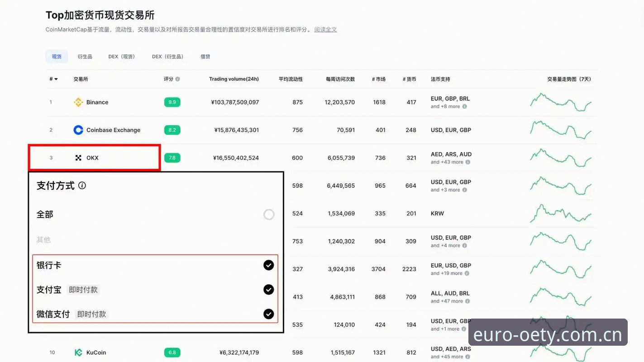Open the KRW row volume sparkline
The height and width of the screenshot is (362, 644).
pos(561,214)
